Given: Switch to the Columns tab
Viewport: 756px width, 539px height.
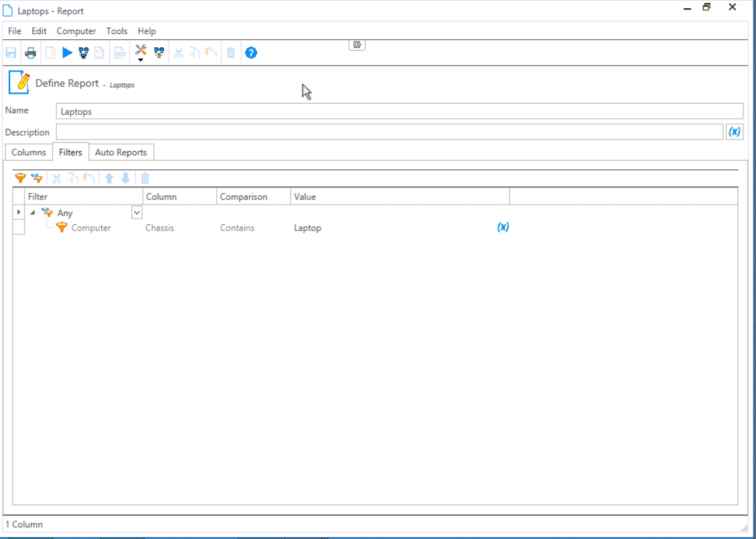Looking at the screenshot, I should (28, 152).
